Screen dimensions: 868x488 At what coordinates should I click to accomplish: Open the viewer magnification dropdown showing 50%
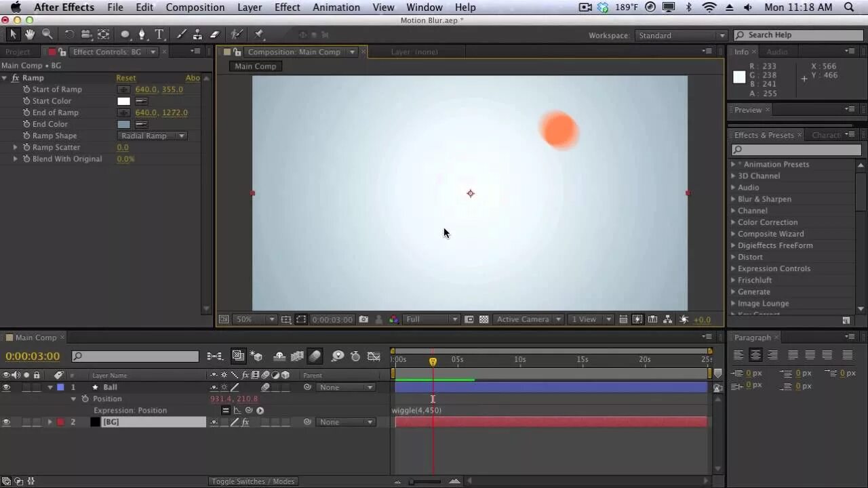tap(255, 319)
